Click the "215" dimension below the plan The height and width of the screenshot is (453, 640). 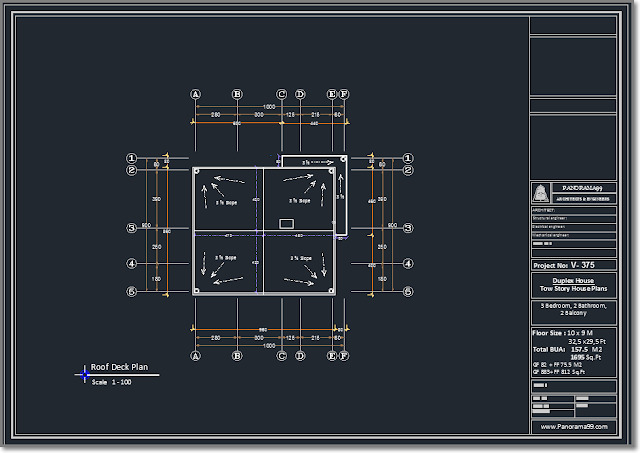pos(315,338)
